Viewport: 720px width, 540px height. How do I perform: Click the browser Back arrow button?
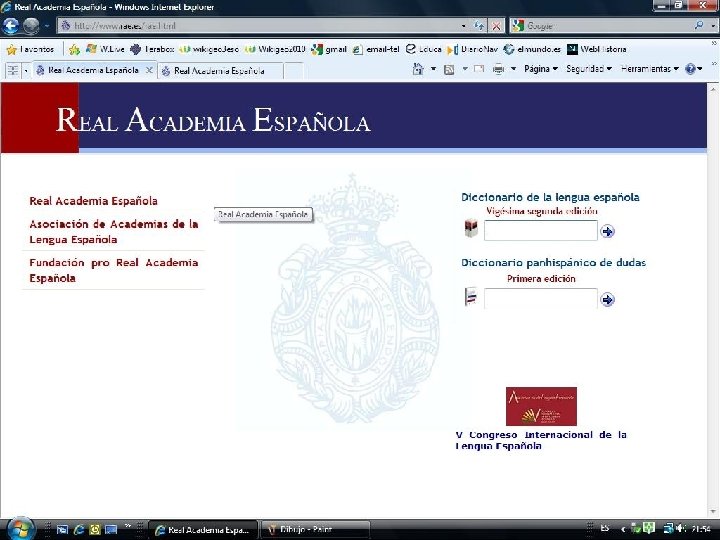11,26
